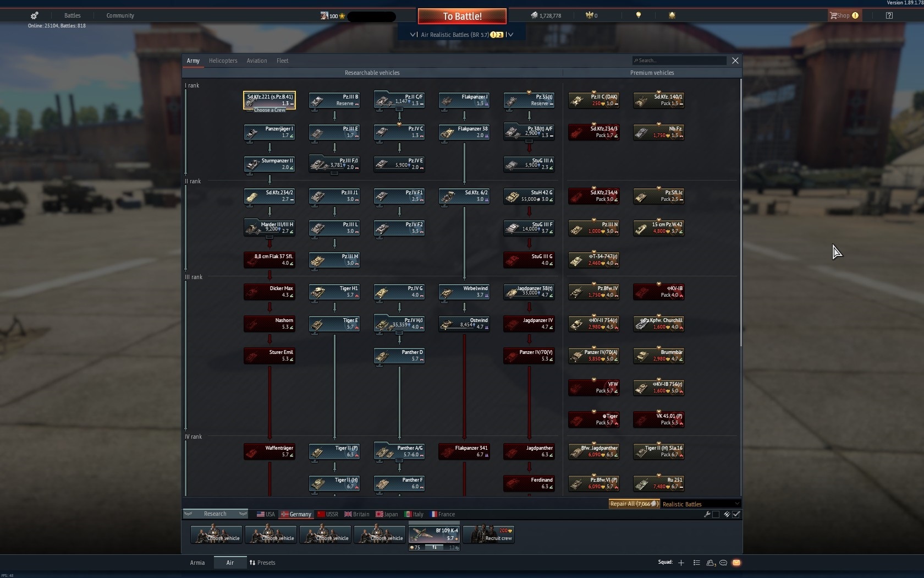Open the Community menu
924x578 pixels.
(120, 15)
